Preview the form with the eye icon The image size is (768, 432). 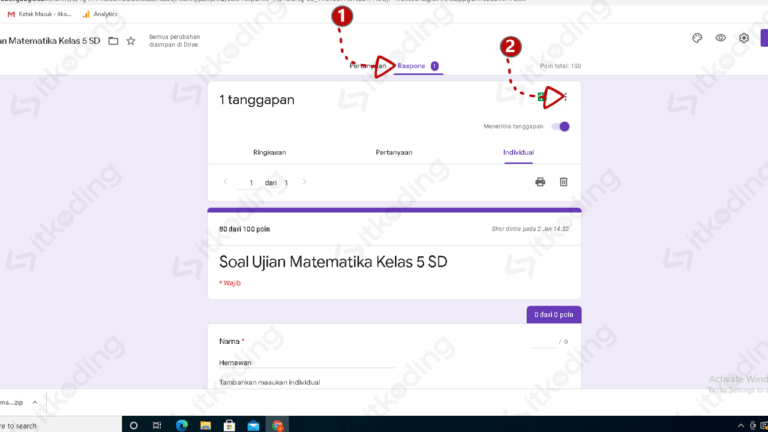(720, 38)
